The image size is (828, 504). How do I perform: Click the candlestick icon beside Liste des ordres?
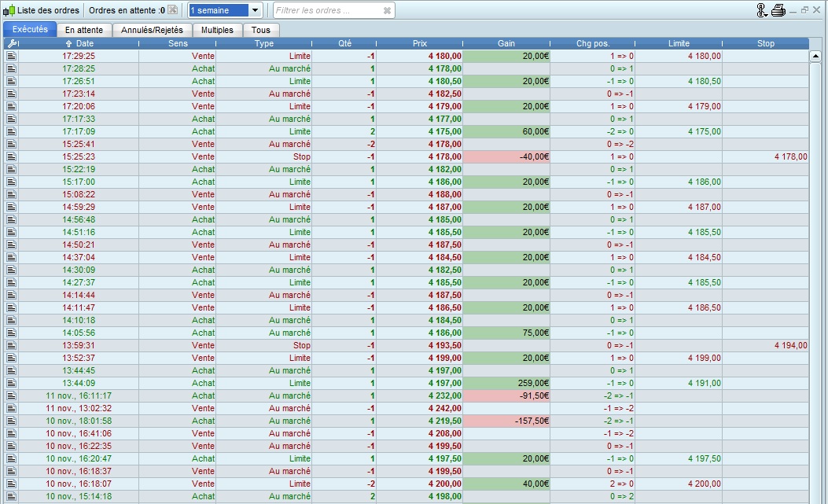pos(9,10)
